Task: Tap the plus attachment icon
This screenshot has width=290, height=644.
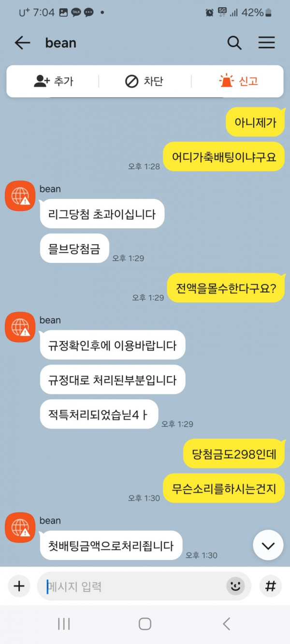Action: click(x=19, y=587)
